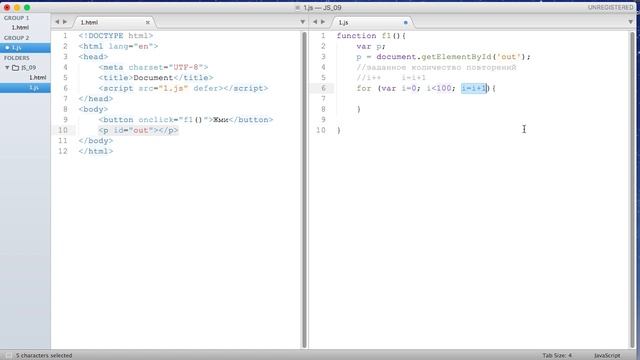
Task: Click line number 10 in 1.html gutter
Action: [x=63, y=130]
